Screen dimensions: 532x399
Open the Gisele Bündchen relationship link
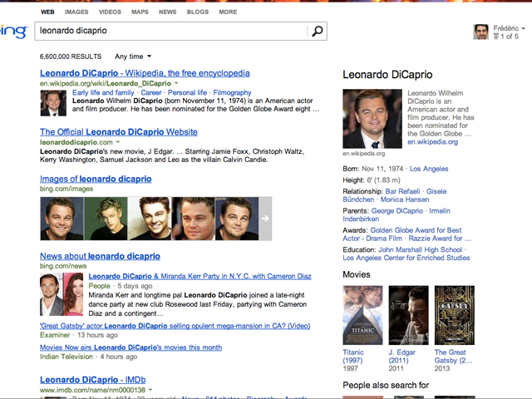436,191
